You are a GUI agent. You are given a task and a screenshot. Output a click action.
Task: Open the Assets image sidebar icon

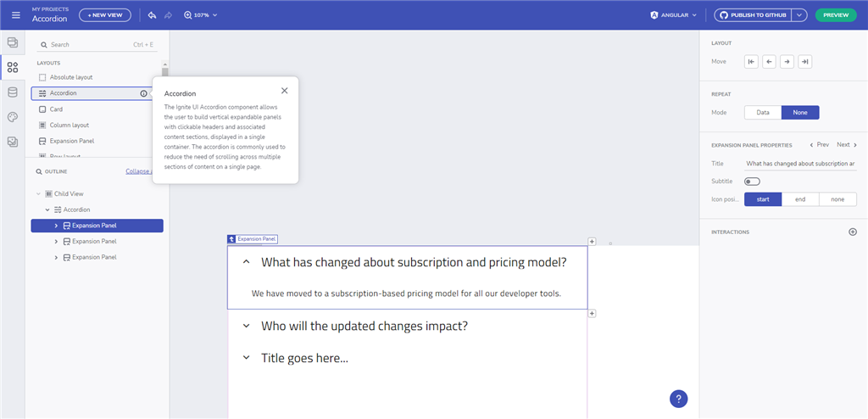[x=12, y=142]
